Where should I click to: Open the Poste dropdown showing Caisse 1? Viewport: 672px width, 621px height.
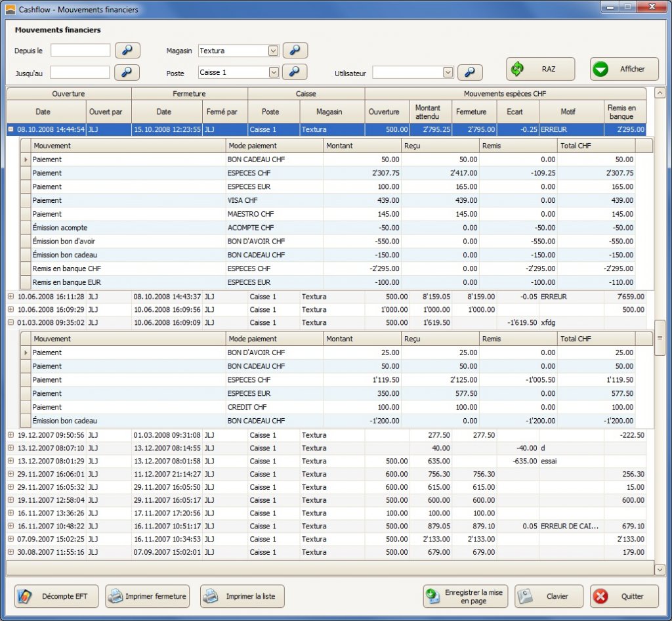pos(274,72)
